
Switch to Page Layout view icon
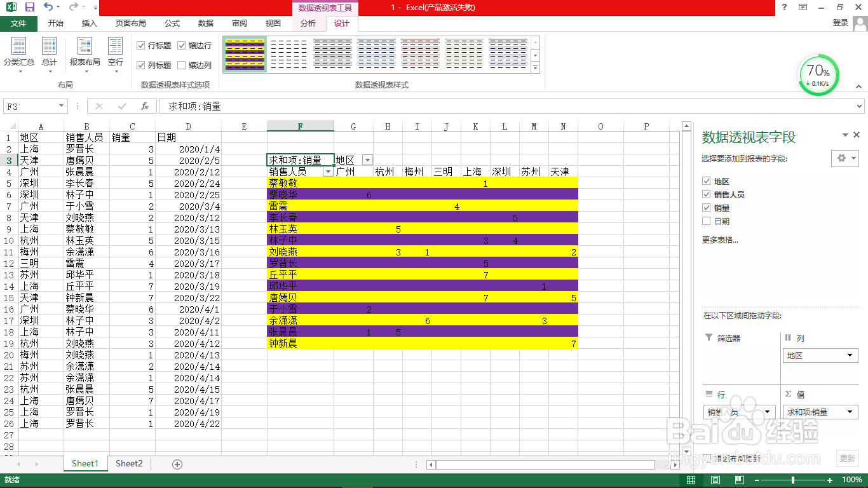point(715,480)
